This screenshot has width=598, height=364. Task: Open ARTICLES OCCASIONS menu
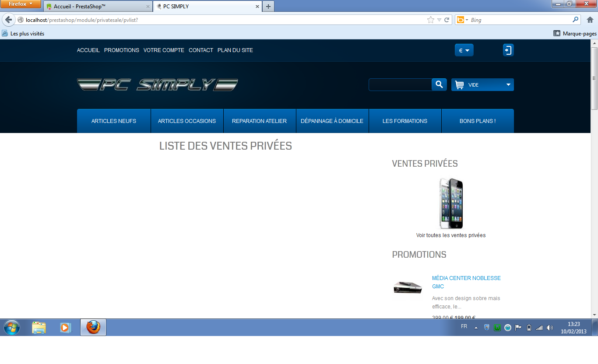187,121
